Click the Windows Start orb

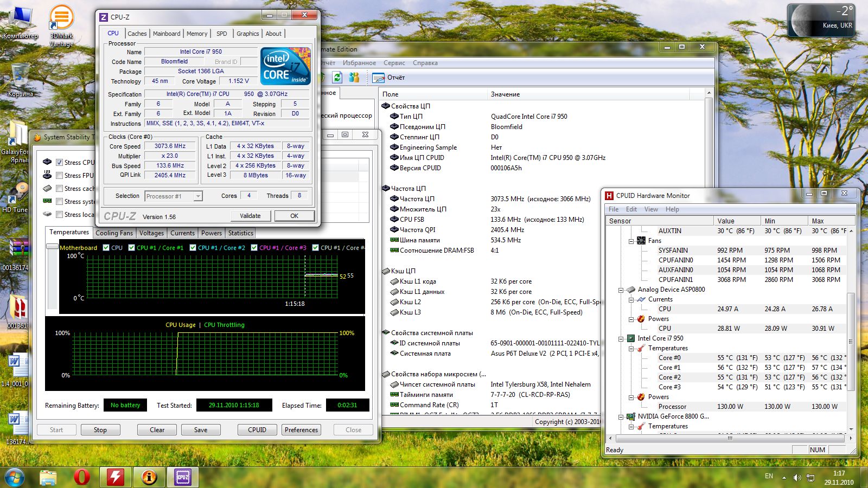[15, 477]
